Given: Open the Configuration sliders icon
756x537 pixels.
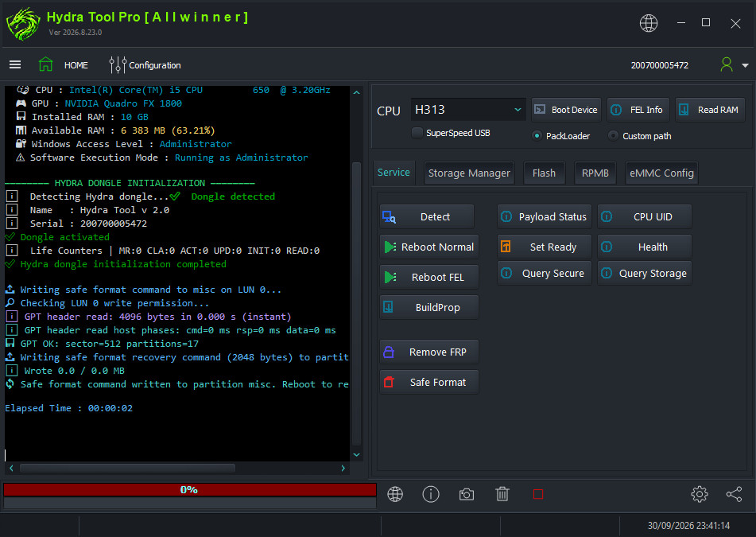Looking at the screenshot, I should pyautogui.click(x=118, y=64).
